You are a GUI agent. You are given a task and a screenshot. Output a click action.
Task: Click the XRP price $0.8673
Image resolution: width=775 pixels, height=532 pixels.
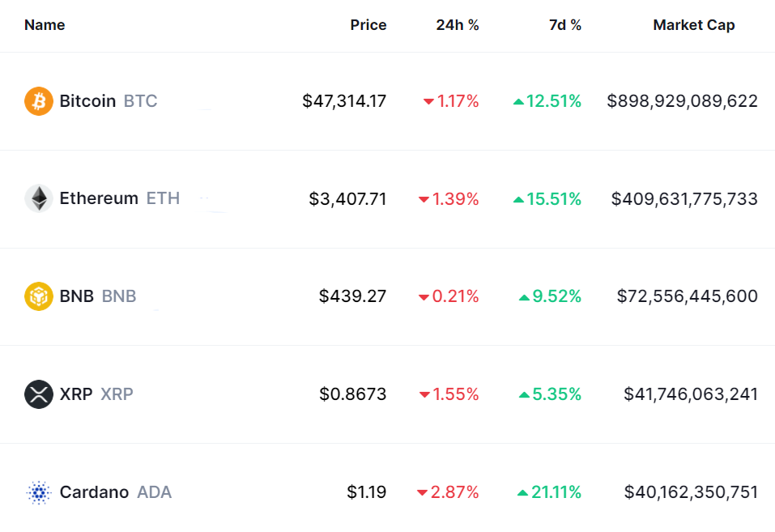[352, 394]
